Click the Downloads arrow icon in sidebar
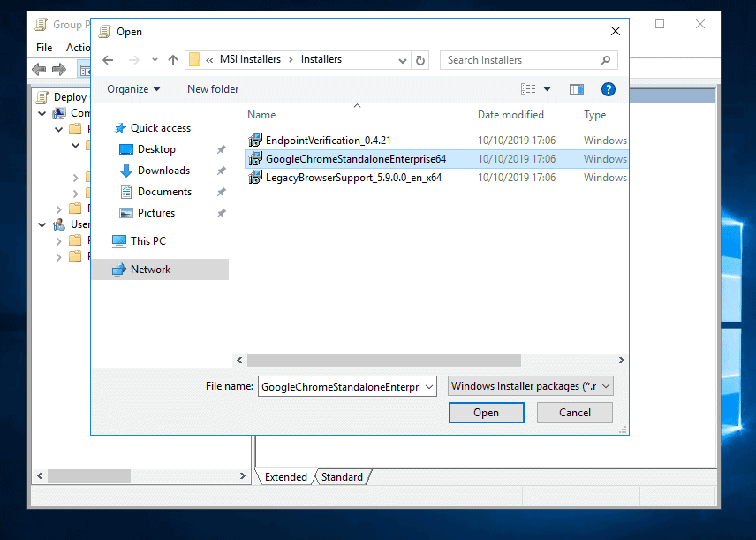Viewport: 756px width, 540px height. [125, 171]
